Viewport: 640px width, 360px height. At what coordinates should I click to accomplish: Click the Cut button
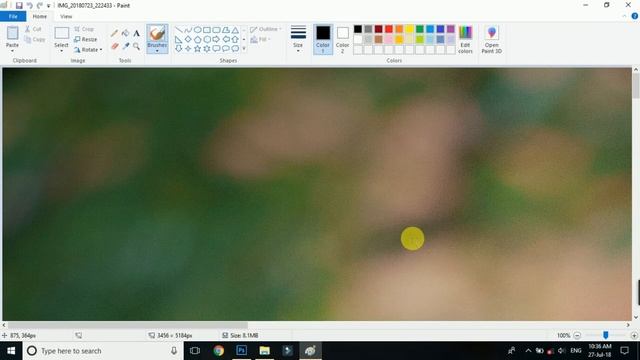[x=33, y=29]
